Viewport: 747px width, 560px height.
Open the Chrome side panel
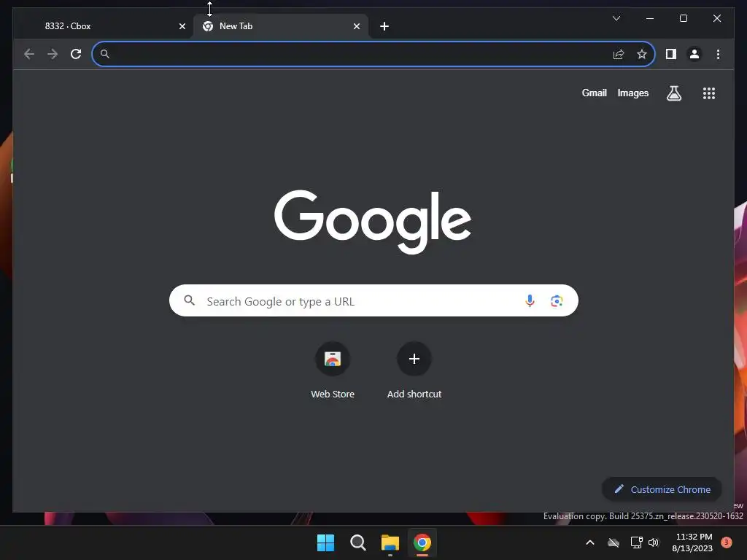coord(671,54)
